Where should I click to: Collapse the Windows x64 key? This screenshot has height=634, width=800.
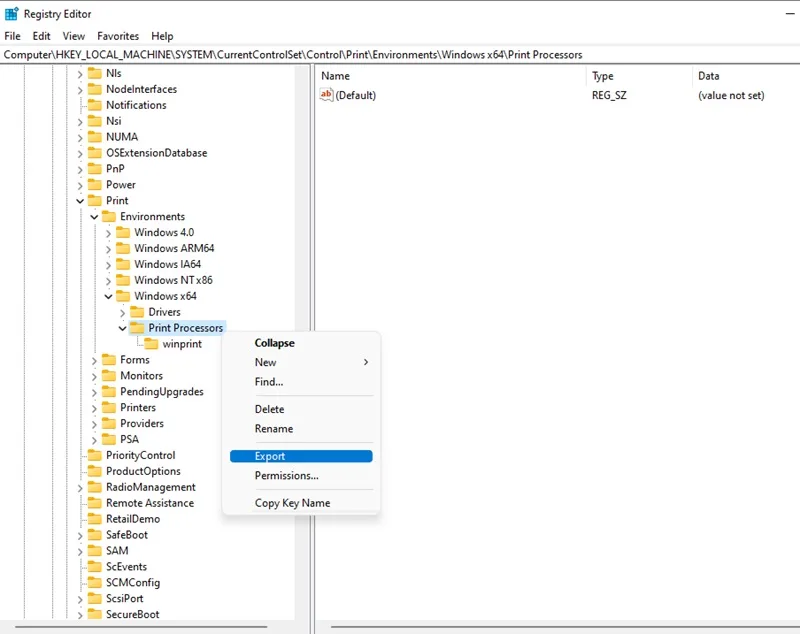[108, 296]
